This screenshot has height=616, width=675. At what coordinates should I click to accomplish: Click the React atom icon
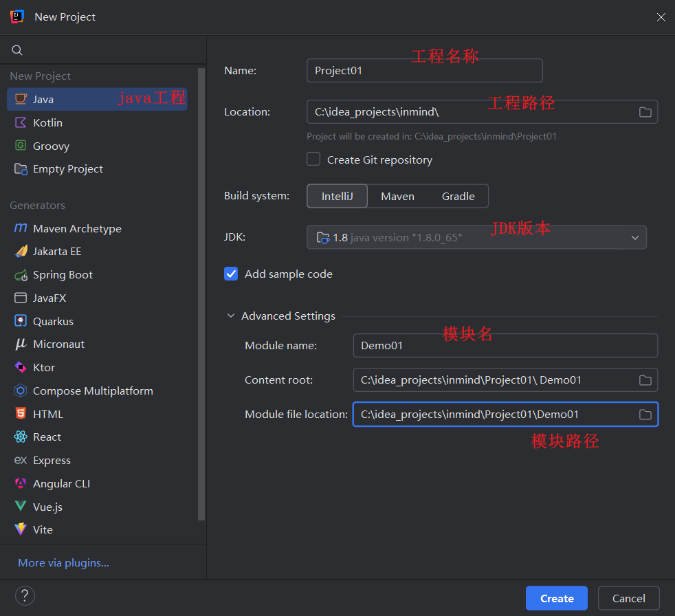click(21, 437)
